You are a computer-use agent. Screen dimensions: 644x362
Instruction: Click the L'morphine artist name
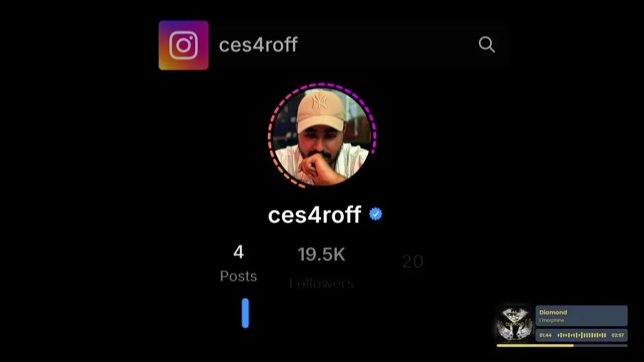click(551, 320)
